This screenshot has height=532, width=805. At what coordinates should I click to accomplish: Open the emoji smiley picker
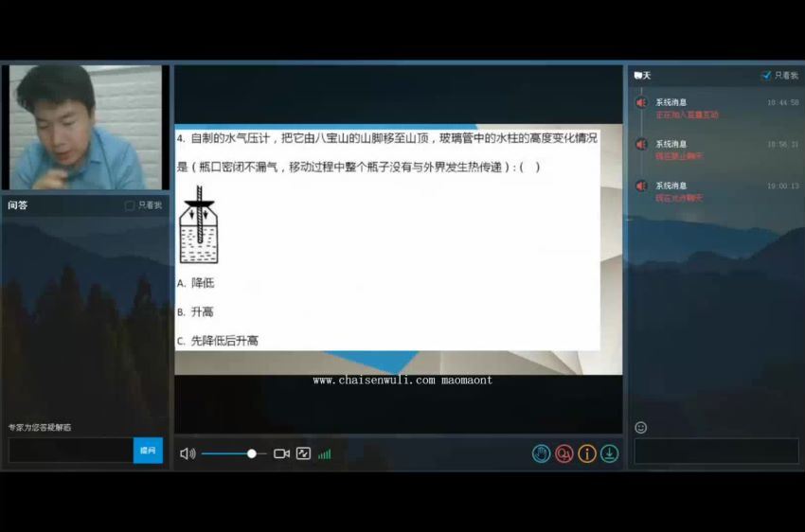click(641, 428)
